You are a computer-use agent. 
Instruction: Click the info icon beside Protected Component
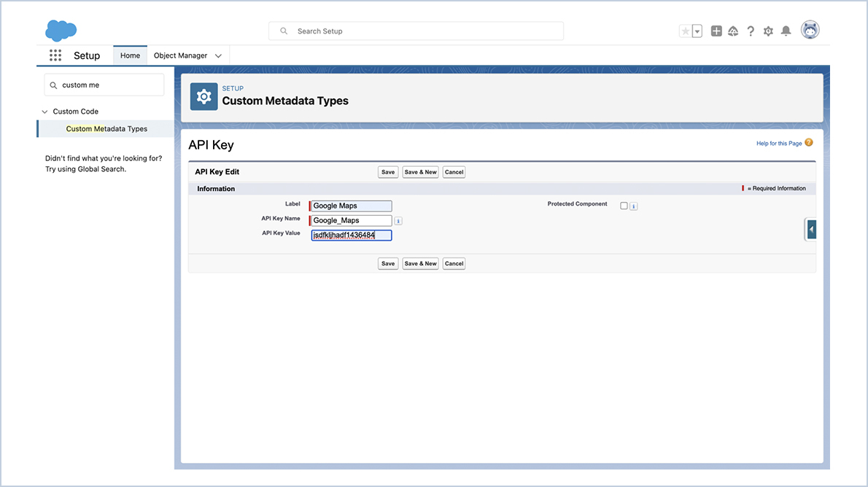tap(633, 206)
